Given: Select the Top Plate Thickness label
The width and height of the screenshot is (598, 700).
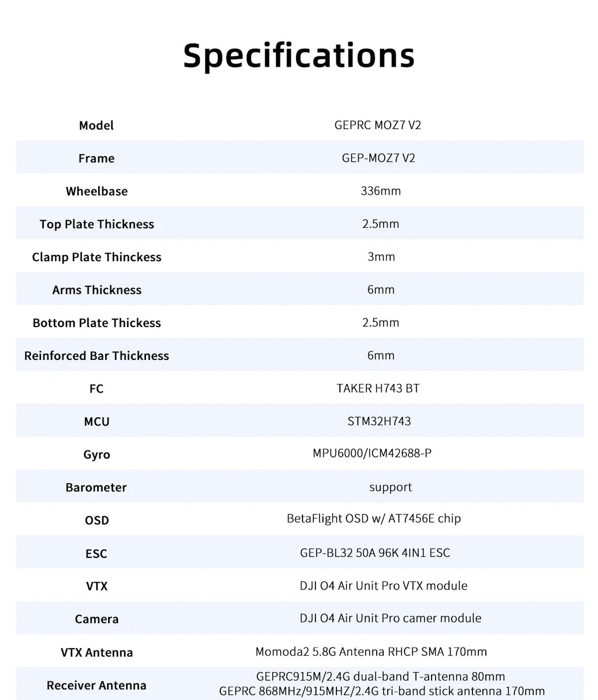Looking at the screenshot, I should pyautogui.click(x=97, y=224).
